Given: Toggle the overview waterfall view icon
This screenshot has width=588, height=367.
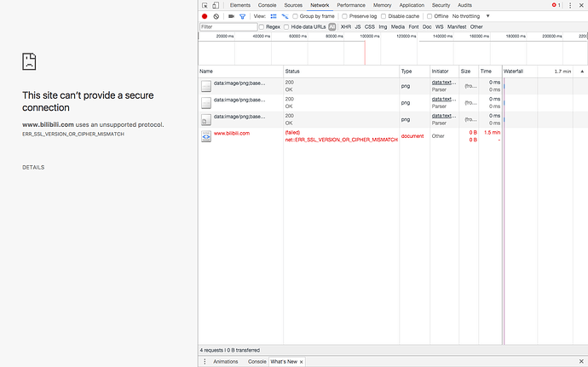Looking at the screenshot, I should pyautogui.click(x=285, y=16).
